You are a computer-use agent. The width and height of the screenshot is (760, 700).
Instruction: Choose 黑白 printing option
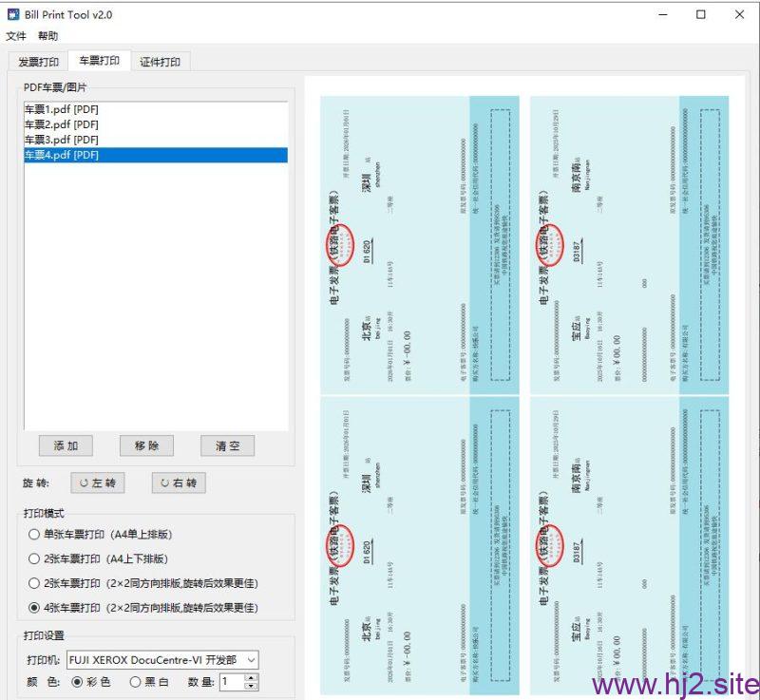(149, 682)
